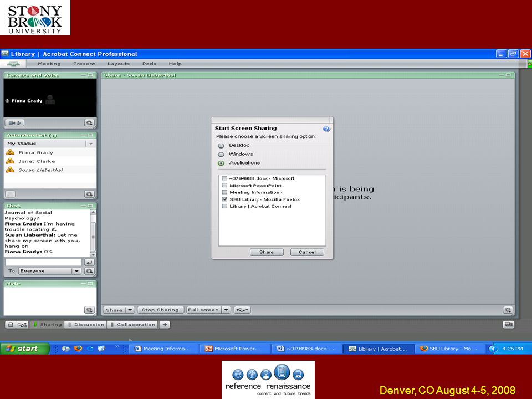Image resolution: width=532 pixels, height=399 pixels.
Task: Cancel the Start Screen Sharing dialog
Action: 307,252
